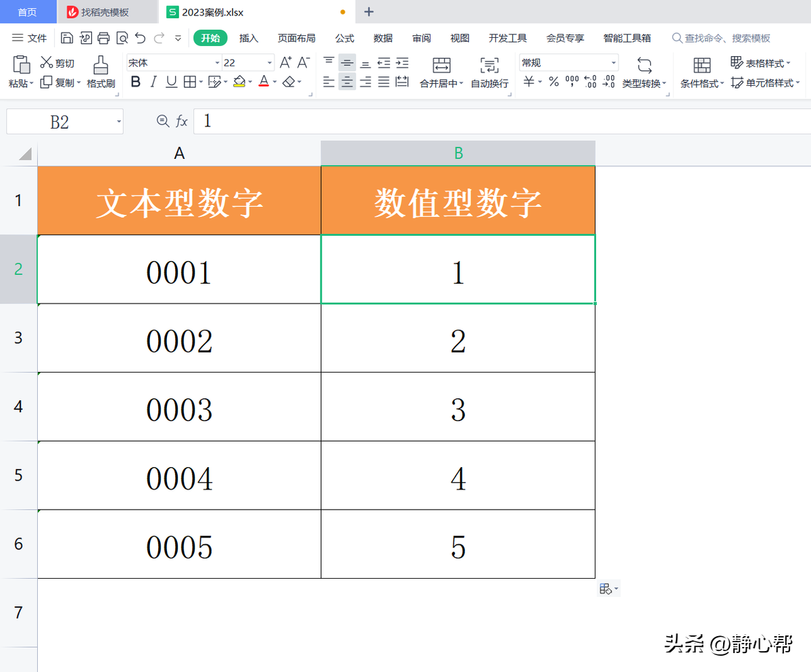
Task: Click the decrease decimal places icon
Action: [x=608, y=82]
